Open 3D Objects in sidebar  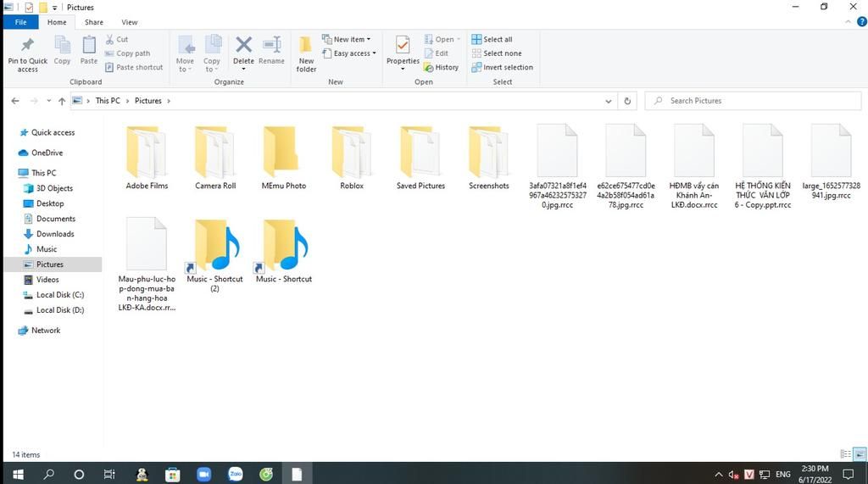point(48,188)
